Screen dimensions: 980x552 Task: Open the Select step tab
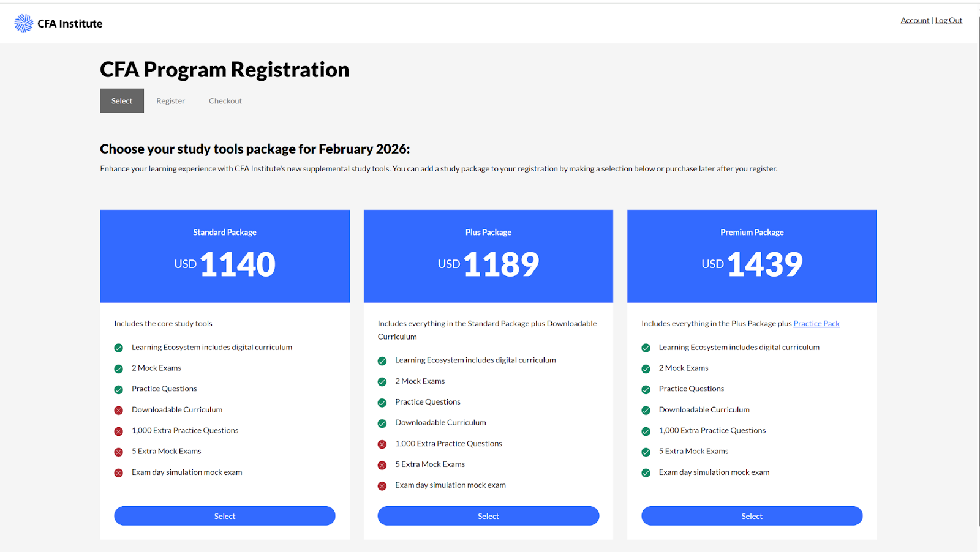click(122, 101)
